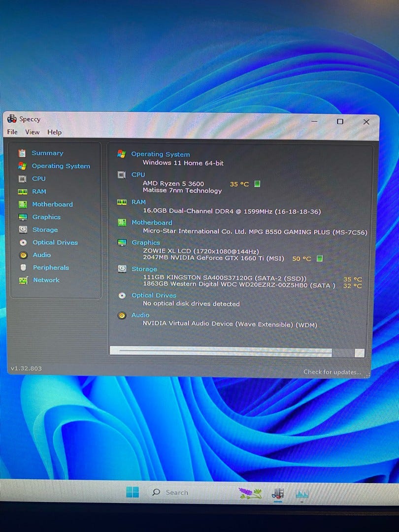399x532 pixels.
Task: Select Motherboard in the sidebar
Action: [53, 204]
